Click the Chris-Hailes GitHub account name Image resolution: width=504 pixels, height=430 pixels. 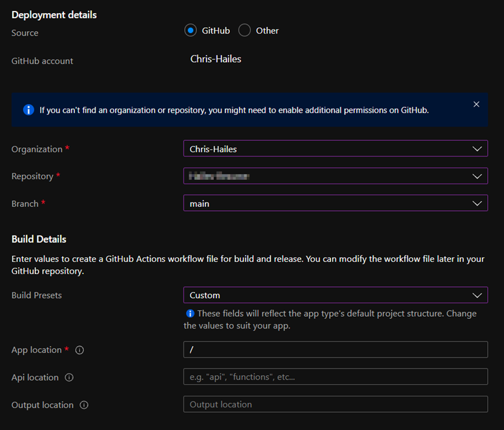(216, 59)
